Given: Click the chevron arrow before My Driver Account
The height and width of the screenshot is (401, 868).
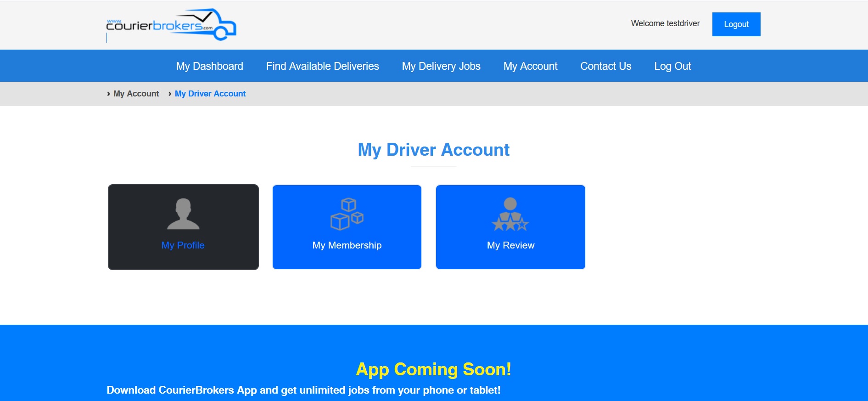Looking at the screenshot, I should click(170, 94).
